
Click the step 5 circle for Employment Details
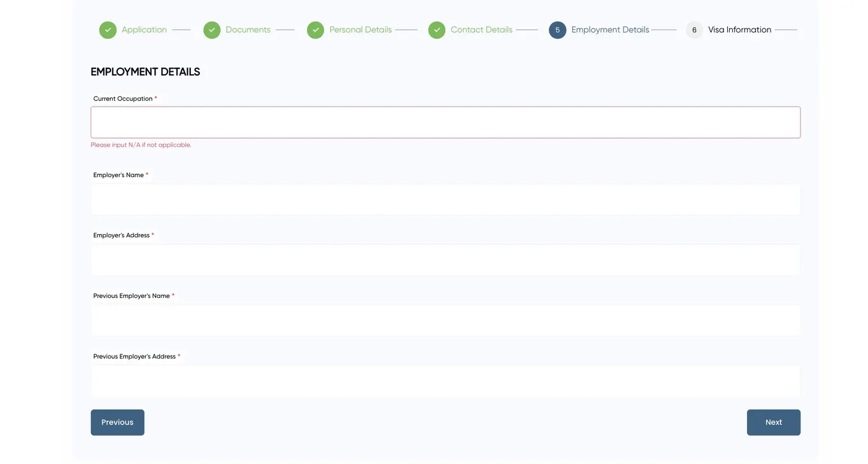[557, 30]
